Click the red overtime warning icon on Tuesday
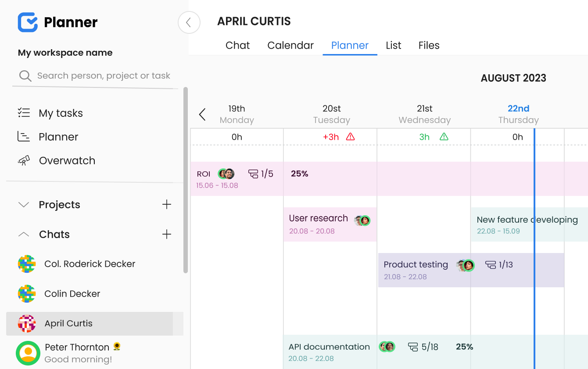Image resolution: width=588 pixels, height=369 pixels. click(x=350, y=137)
